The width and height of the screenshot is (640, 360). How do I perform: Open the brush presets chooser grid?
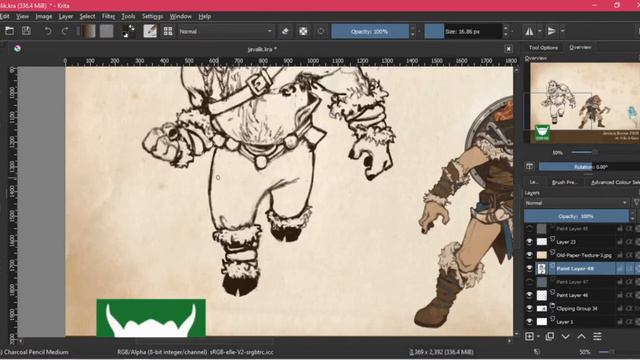[x=168, y=31]
